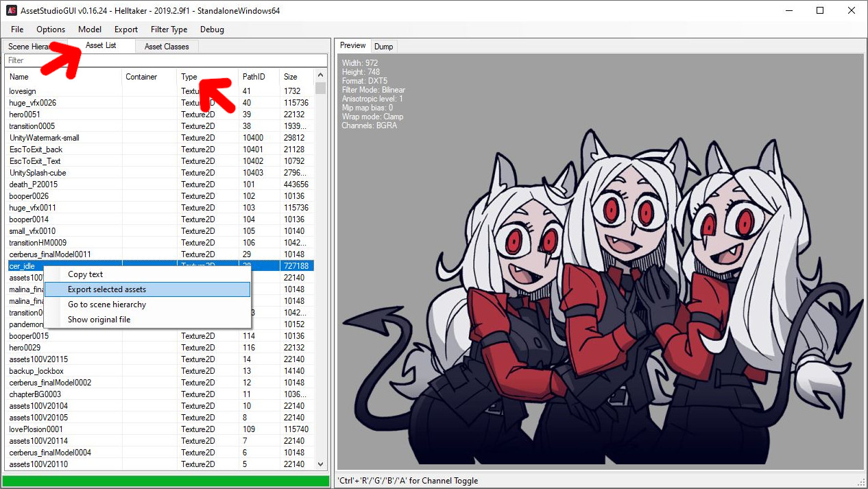Select the cerberus_finalModel0004 asset row
The height and width of the screenshot is (489, 868).
[x=160, y=453]
